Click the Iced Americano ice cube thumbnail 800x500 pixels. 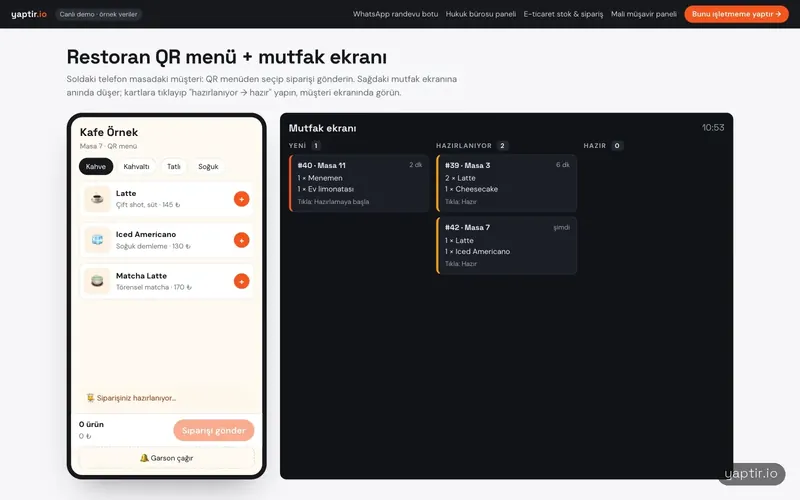tap(97, 240)
